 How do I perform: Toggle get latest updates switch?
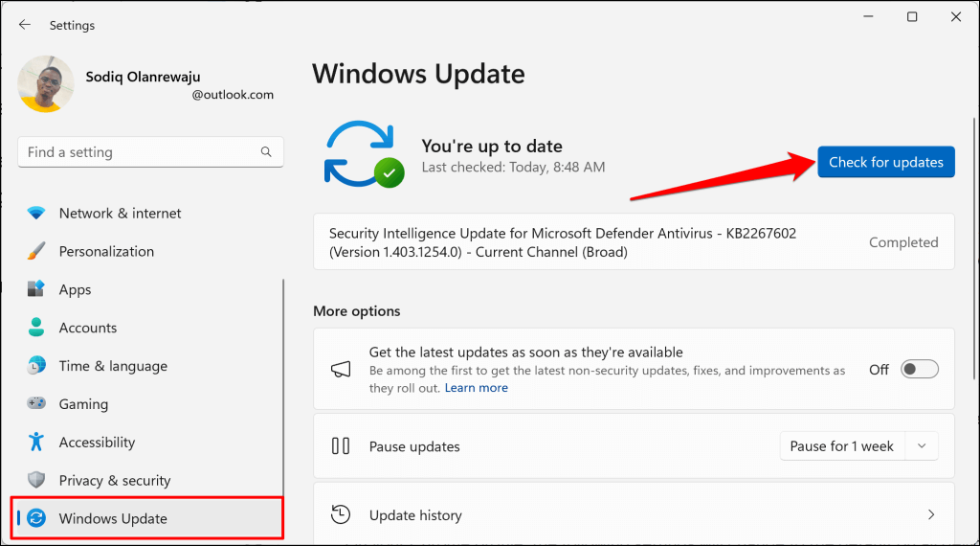(x=920, y=369)
